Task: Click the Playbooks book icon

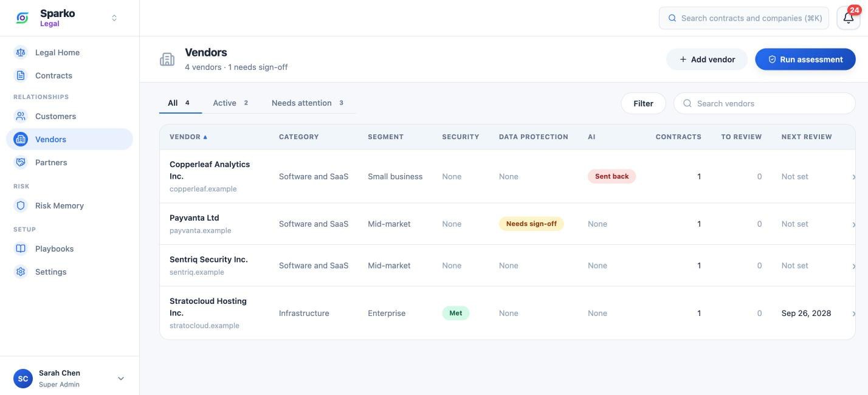Action: point(21,249)
